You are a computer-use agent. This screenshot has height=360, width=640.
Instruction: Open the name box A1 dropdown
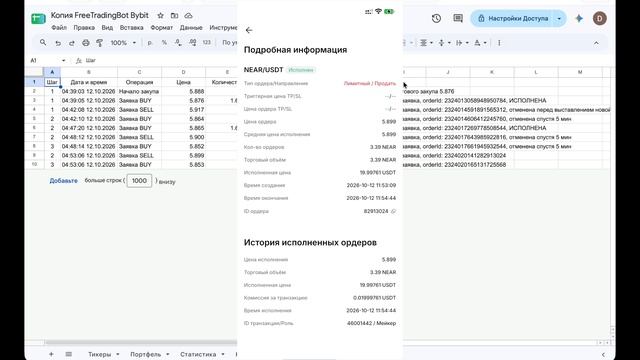(63, 60)
